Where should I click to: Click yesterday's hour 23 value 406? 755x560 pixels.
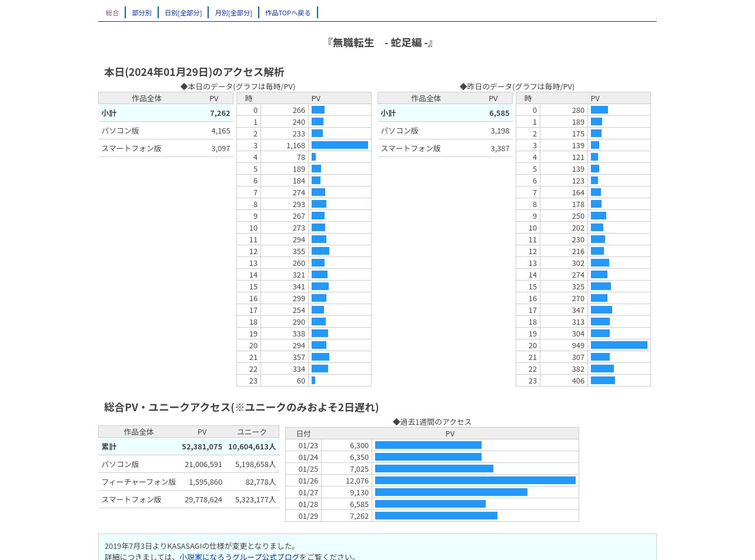pyautogui.click(x=578, y=381)
